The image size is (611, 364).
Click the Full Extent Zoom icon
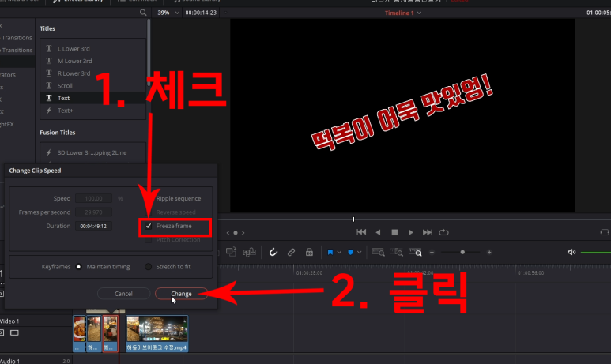378,252
